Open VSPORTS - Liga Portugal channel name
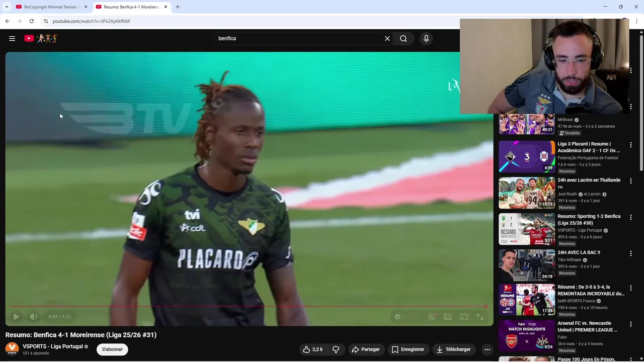This screenshot has width=644, height=362. 53,346
